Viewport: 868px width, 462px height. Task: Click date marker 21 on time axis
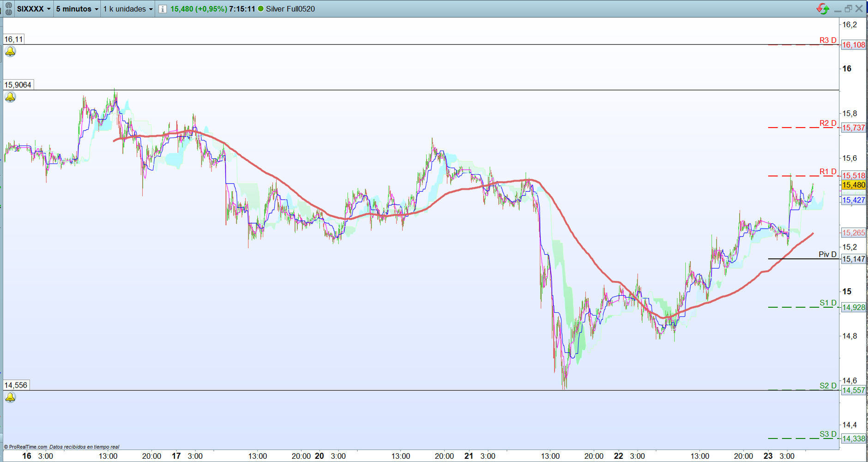click(x=469, y=456)
